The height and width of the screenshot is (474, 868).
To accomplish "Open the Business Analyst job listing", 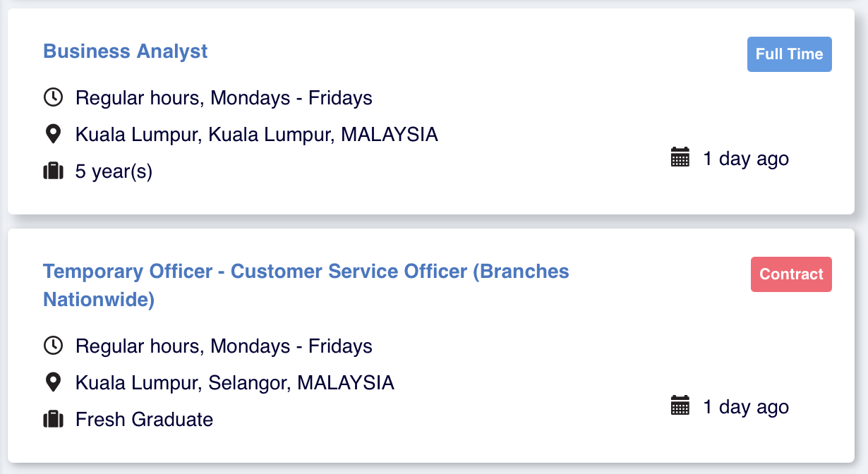I will [126, 51].
